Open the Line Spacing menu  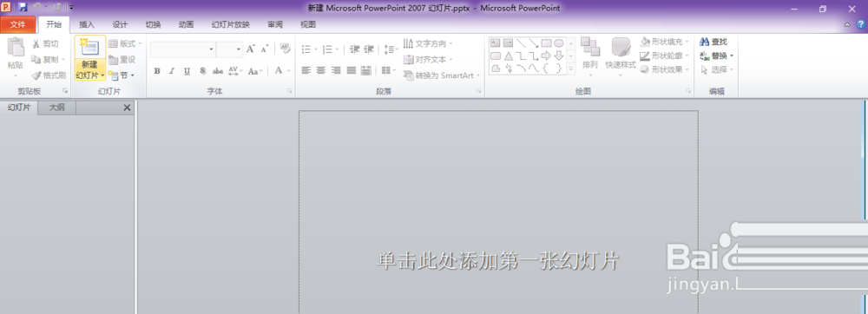pos(391,49)
